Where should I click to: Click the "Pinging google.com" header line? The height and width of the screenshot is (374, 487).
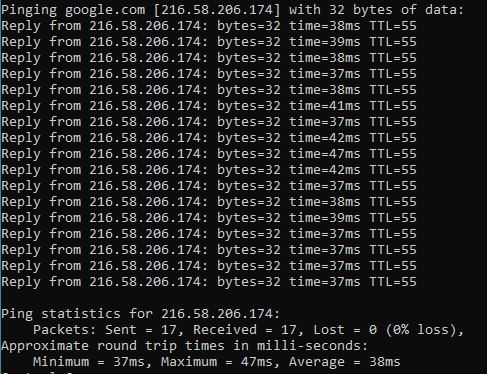click(x=232, y=10)
